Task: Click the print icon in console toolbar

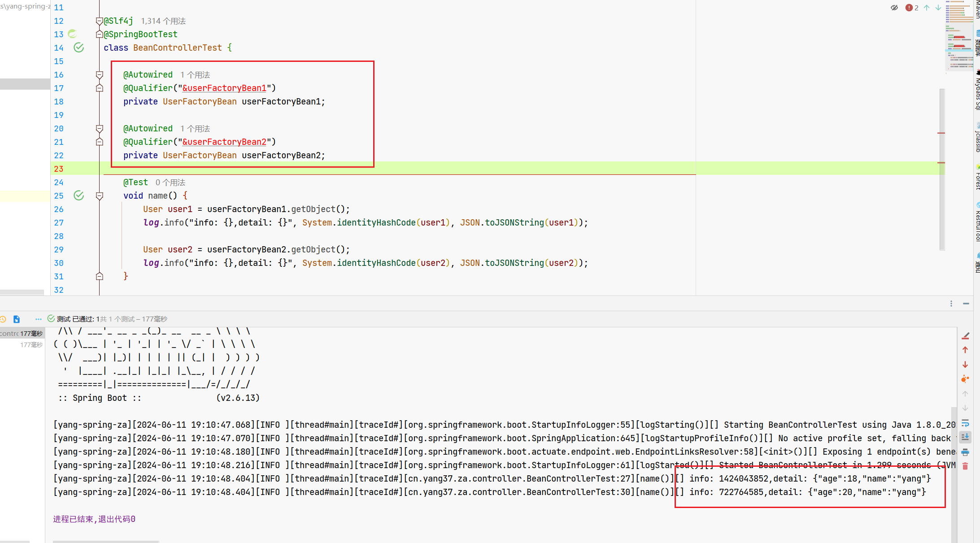Action: click(965, 452)
